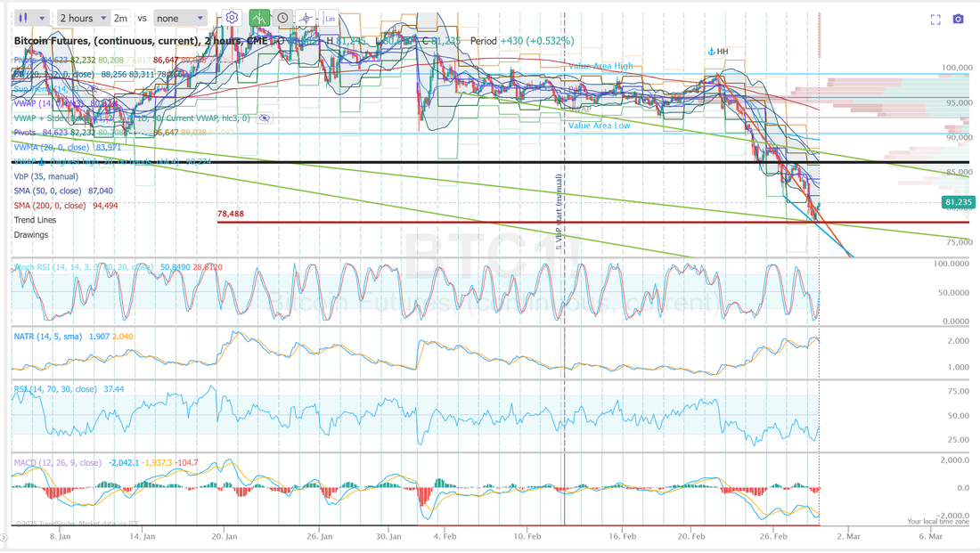The image size is (980, 553).
Task: Click the Trend Lines legend entry
Action: coord(35,220)
